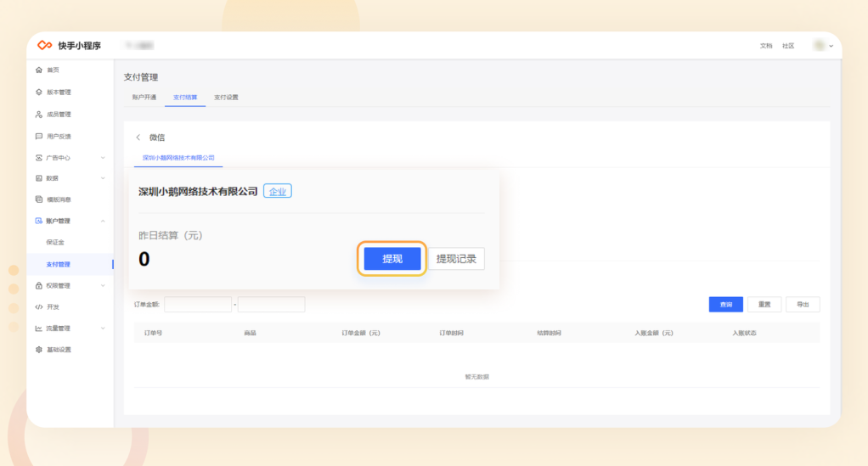Click the 成员管理 person icon
The image size is (868, 466).
pos(39,115)
